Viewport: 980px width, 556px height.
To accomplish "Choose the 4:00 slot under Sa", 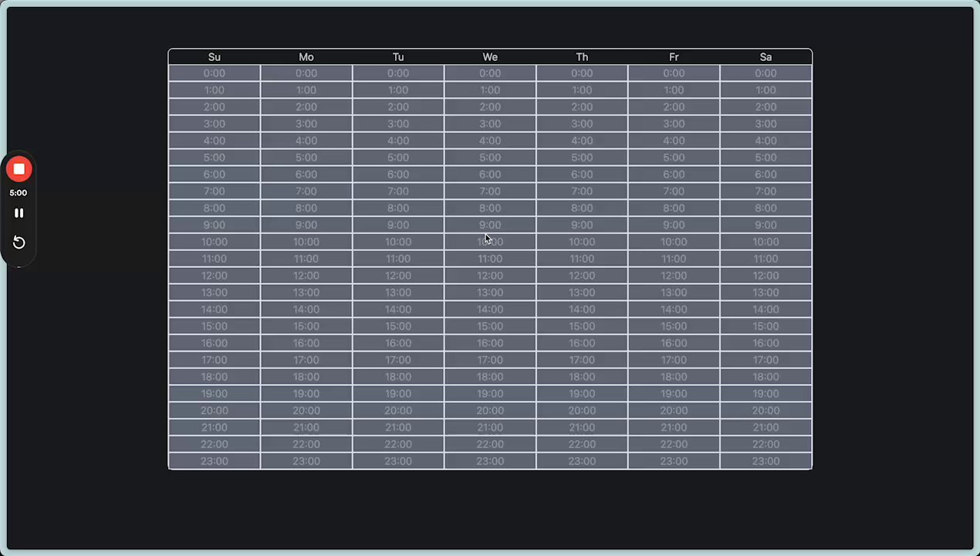I will coord(765,141).
